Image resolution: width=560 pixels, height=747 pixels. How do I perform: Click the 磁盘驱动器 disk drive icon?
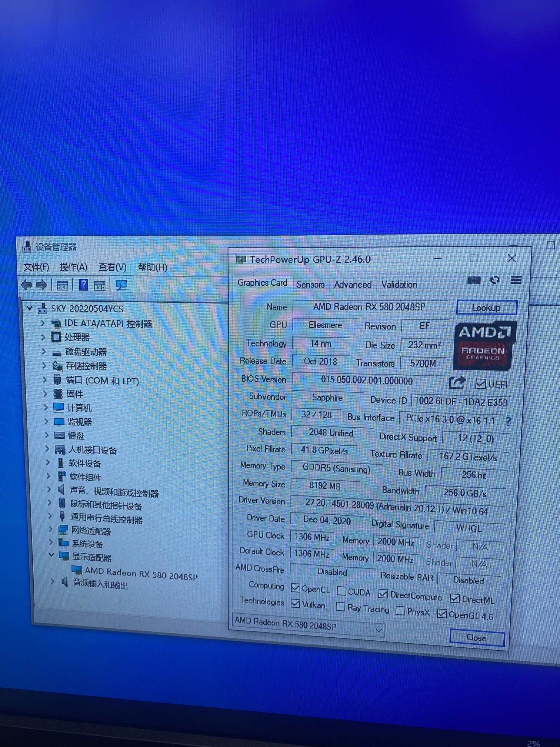coord(57,352)
